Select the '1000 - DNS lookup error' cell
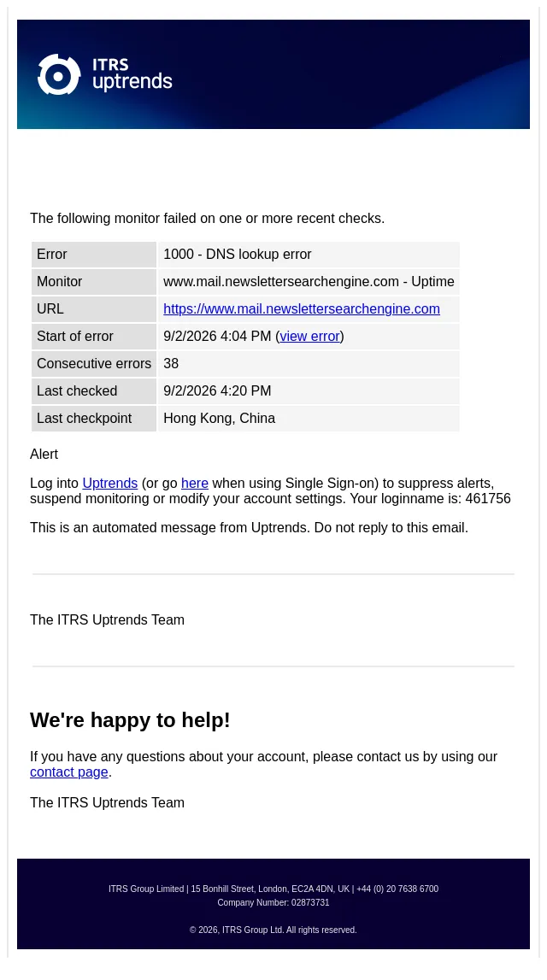This screenshot has height=980, width=547. [309, 255]
